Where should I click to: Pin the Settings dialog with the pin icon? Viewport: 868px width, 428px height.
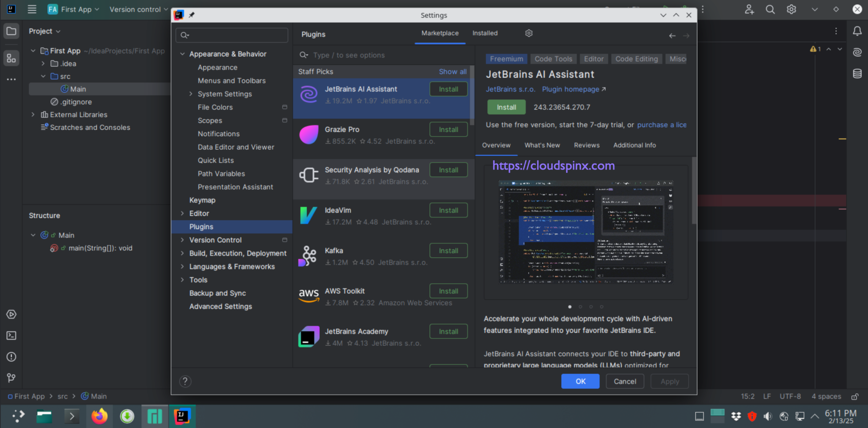click(x=192, y=15)
